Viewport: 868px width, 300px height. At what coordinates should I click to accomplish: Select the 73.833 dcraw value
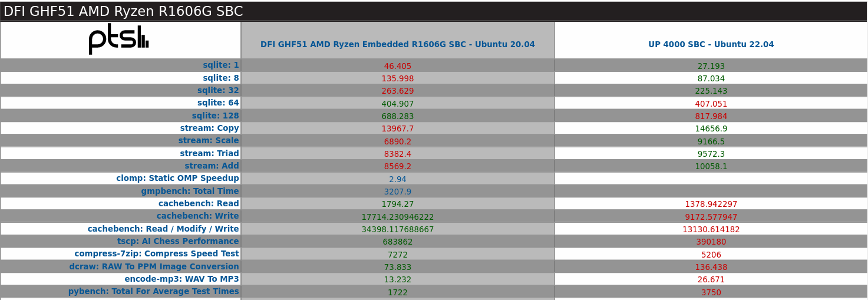[x=398, y=268]
